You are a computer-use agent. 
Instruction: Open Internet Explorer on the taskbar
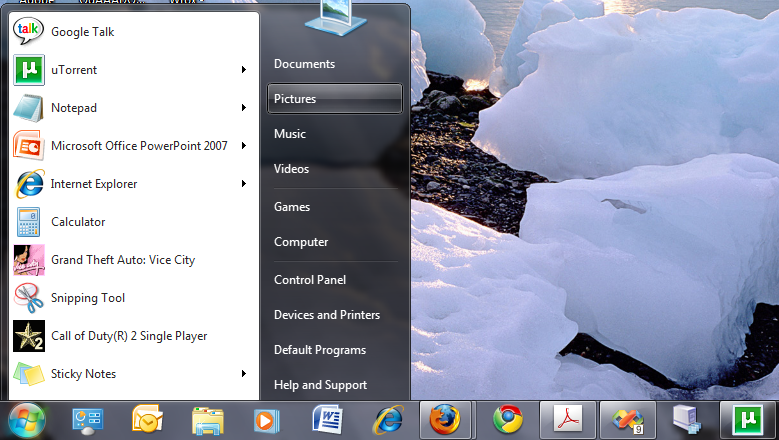[388, 420]
